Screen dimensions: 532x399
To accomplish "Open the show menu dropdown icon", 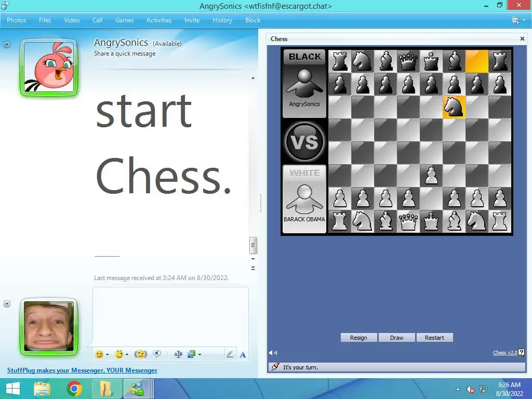I will pyautogui.click(x=518, y=20).
